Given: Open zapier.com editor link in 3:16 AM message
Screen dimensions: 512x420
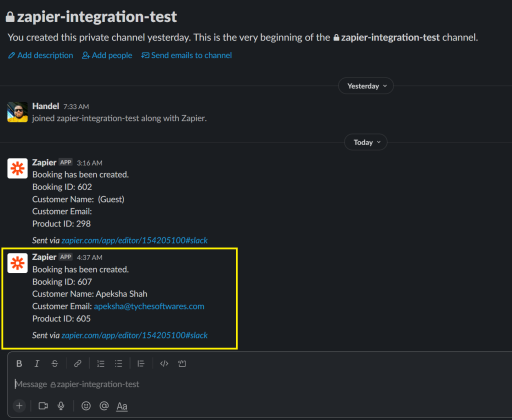Looking at the screenshot, I should click(134, 240).
